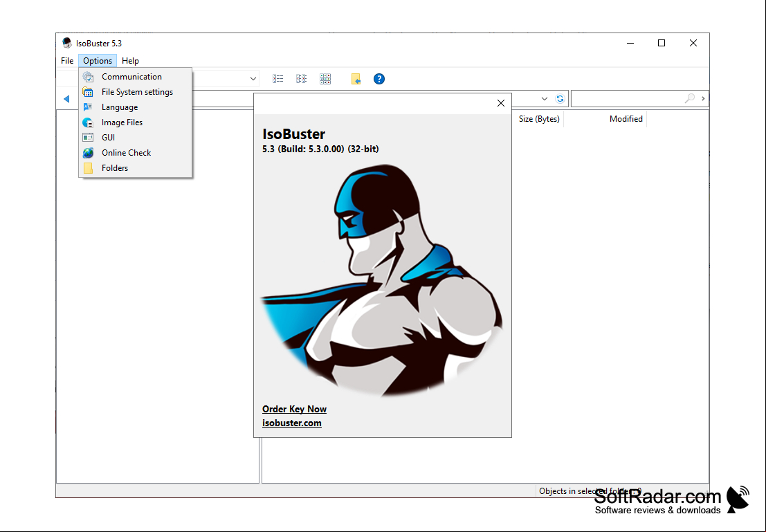This screenshot has height=532, width=766.
Task: Open File System settings
Action: pyautogui.click(x=136, y=92)
